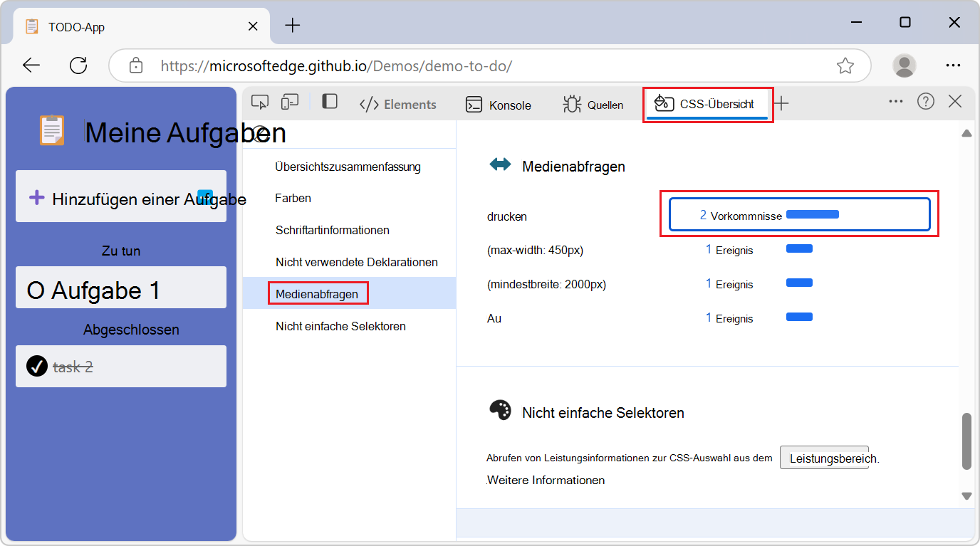Viewport: 980px width, 546px height.
Task: Click the inspect element tool icon
Action: click(260, 103)
